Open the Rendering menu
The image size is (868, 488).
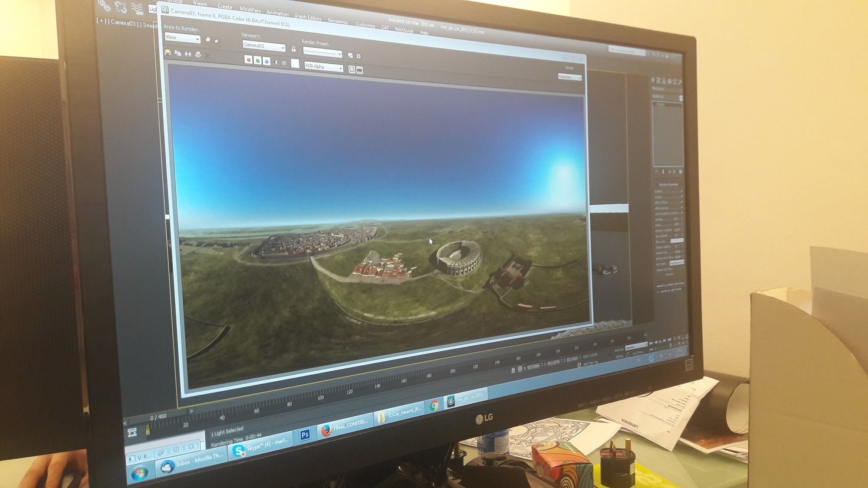coord(337,21)
